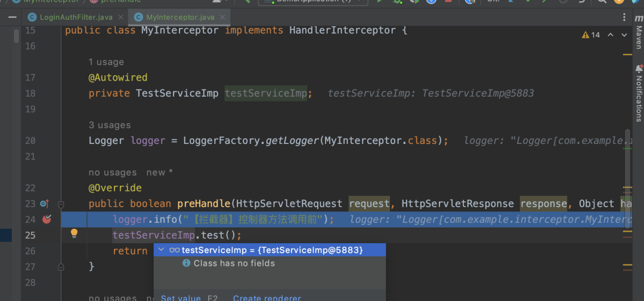This screenshot has width=644, height=301.
Task: Click the '3 usages' hint above the logger field
Action: pyautogui.click(x=110, y=125)
